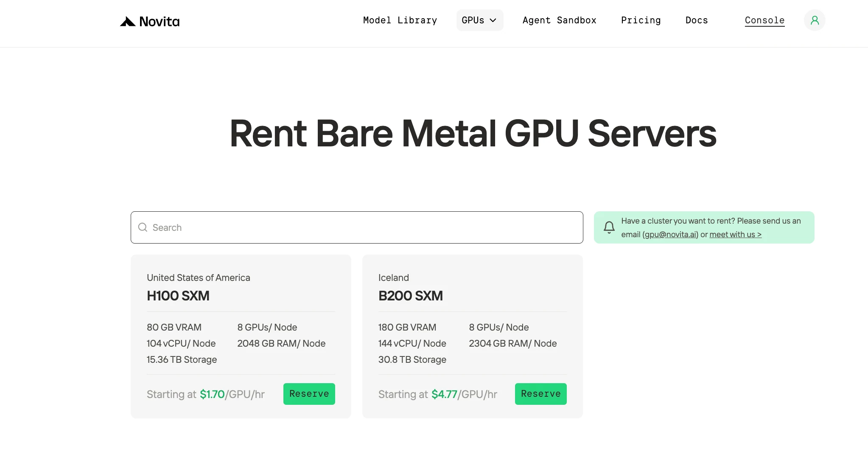Image resolution: width=868 pixels, height=471 pixels.
Task: Go to Agent Sandbox
Action: (x=560, y=20)
